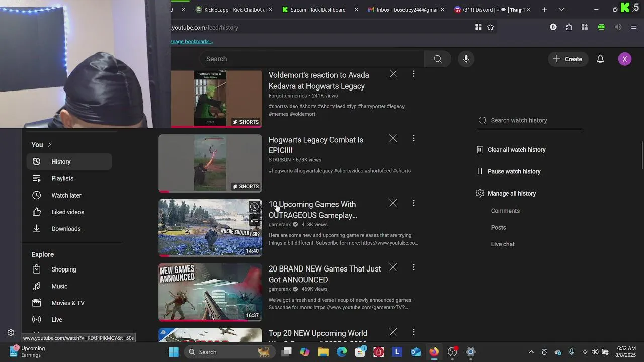The height and width of the screenshot is (362, 644).
Task: Remove 10 Upcoming Games video from history
Action: [x=393, y=203]
